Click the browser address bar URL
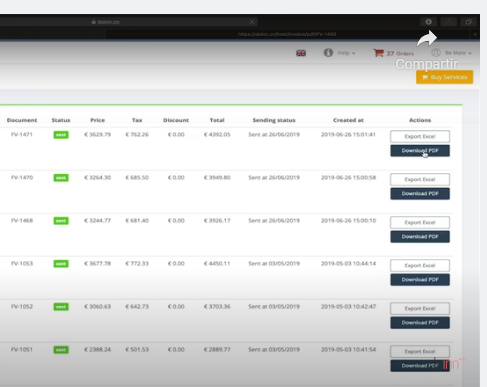 coord(287,34)
